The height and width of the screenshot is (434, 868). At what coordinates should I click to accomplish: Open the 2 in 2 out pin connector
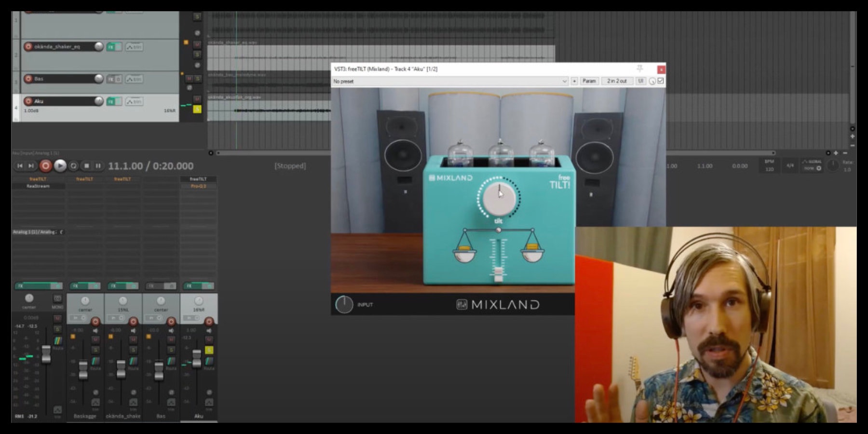616,81
